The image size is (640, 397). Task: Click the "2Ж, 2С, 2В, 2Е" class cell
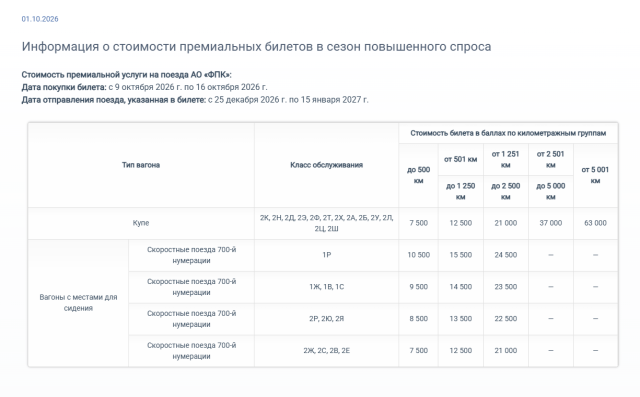[x=327, y=350]
